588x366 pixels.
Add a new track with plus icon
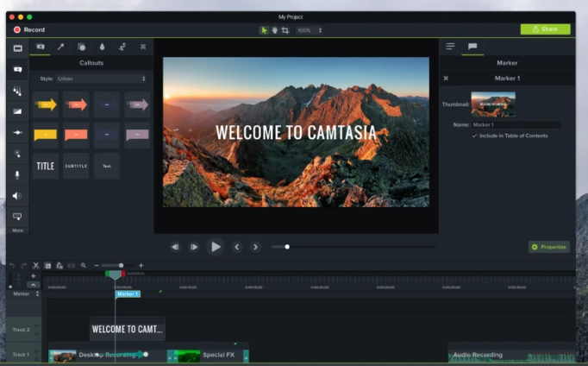(x=34, y=276)
